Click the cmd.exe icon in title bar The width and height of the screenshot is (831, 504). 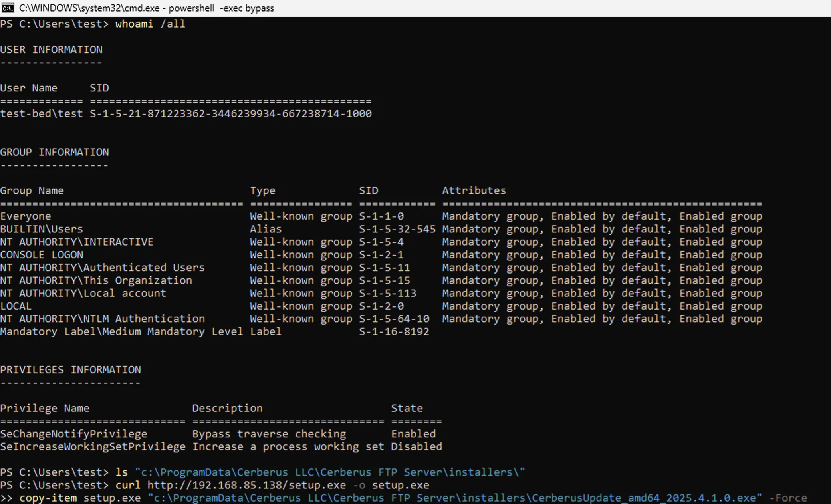8,8
